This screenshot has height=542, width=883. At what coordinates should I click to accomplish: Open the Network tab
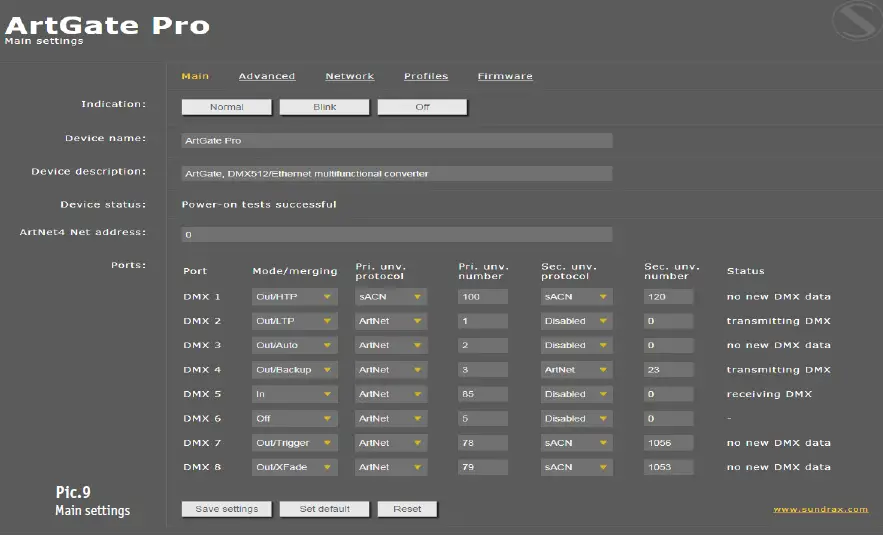pyautogui.click(x=350, y=76)
